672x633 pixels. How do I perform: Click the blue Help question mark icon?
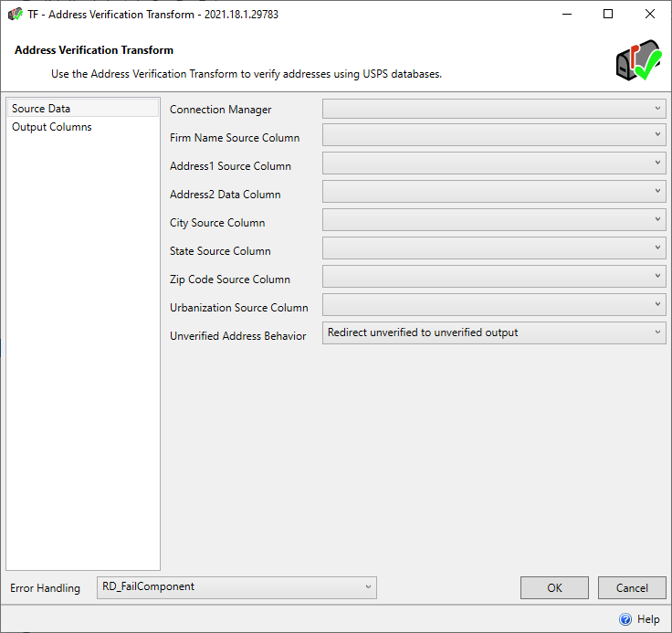625,619
